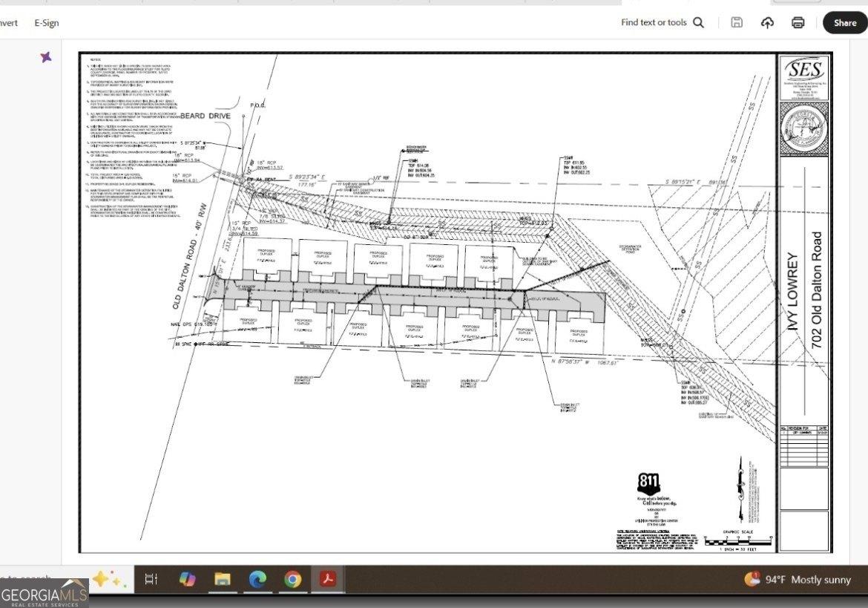Open the Convert menu item
868x608 pixels.
coord(9,23)
